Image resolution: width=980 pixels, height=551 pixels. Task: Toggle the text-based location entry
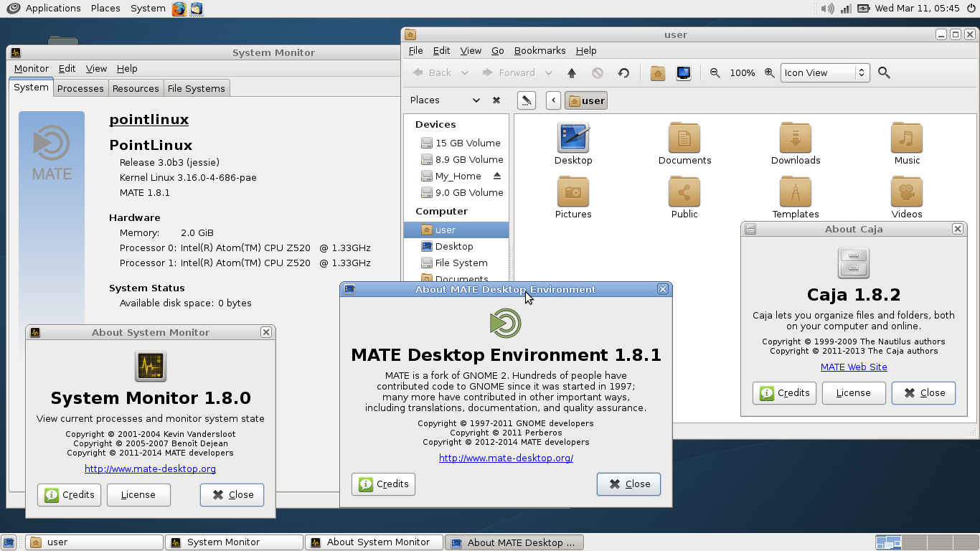pos(526,100)
